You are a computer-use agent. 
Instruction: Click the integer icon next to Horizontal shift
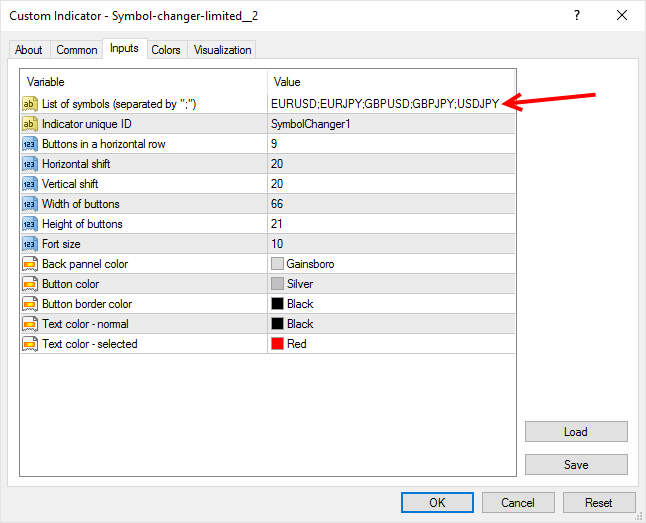coord(30,164)
